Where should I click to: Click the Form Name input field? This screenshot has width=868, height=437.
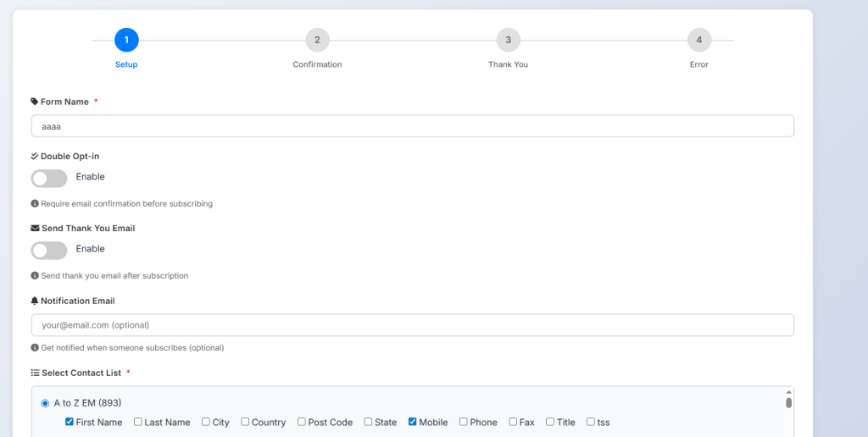click(412, 126)
